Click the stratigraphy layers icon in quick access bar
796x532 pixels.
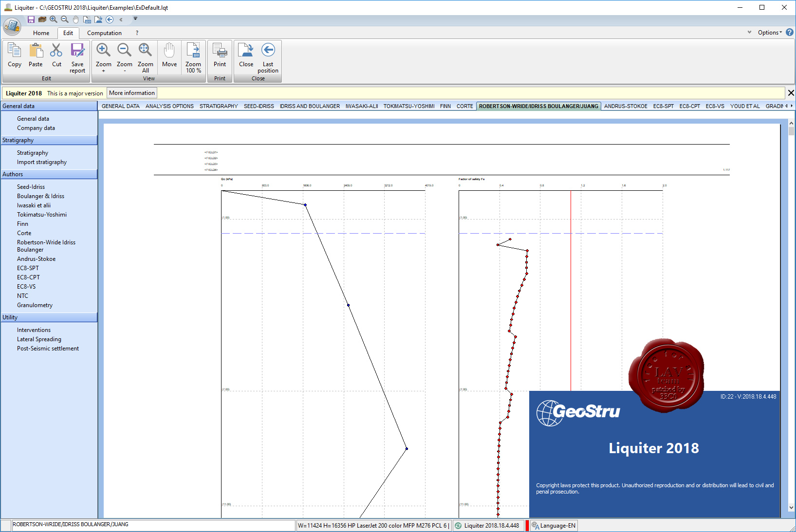pos(42,19)
